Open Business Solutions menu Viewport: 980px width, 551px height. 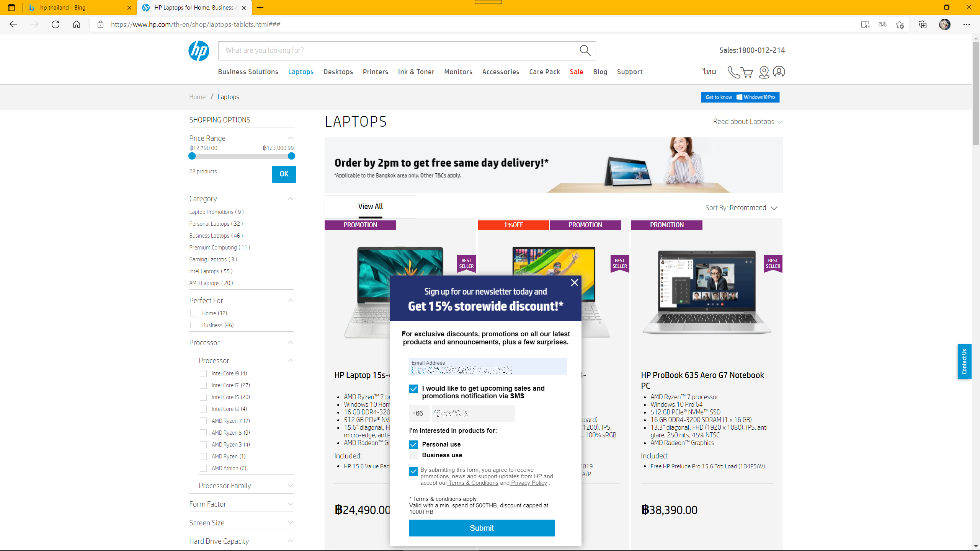click(248, 72)
